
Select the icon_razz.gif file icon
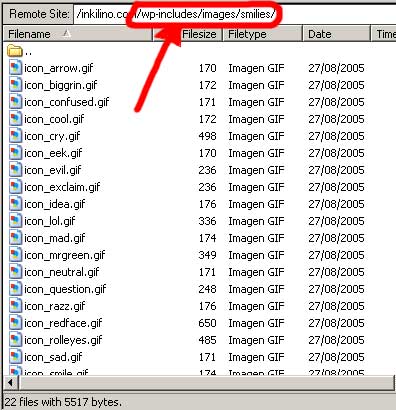[15, 306]
